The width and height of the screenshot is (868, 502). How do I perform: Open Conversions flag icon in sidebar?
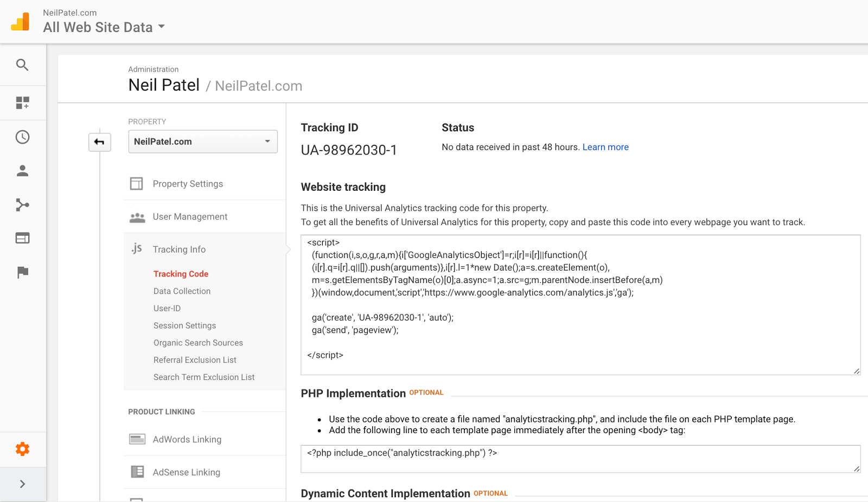[x=22, y=272]
